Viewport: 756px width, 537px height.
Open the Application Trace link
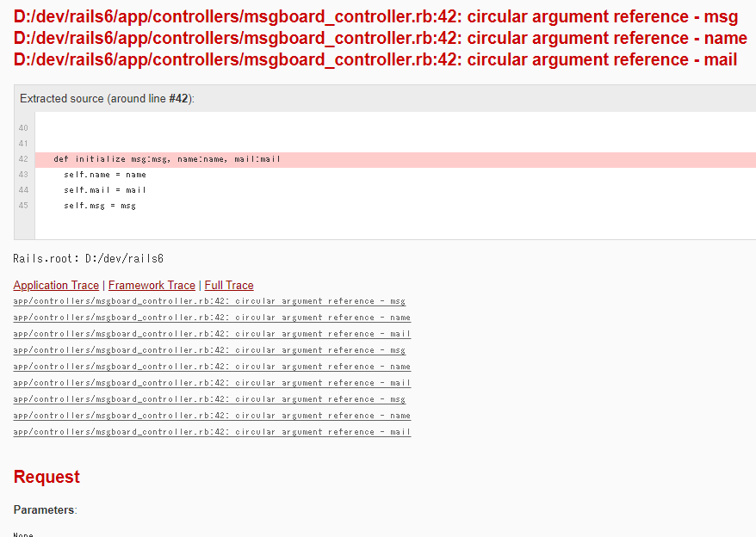tap(56, 285)
